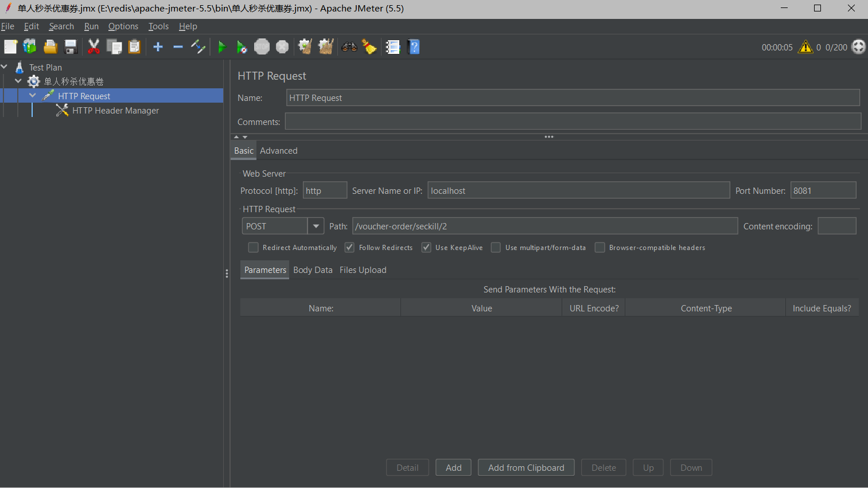Screen dimensions: 868x488
Task: Click the Copy icon in toolbar
Action: pos(114,47)
